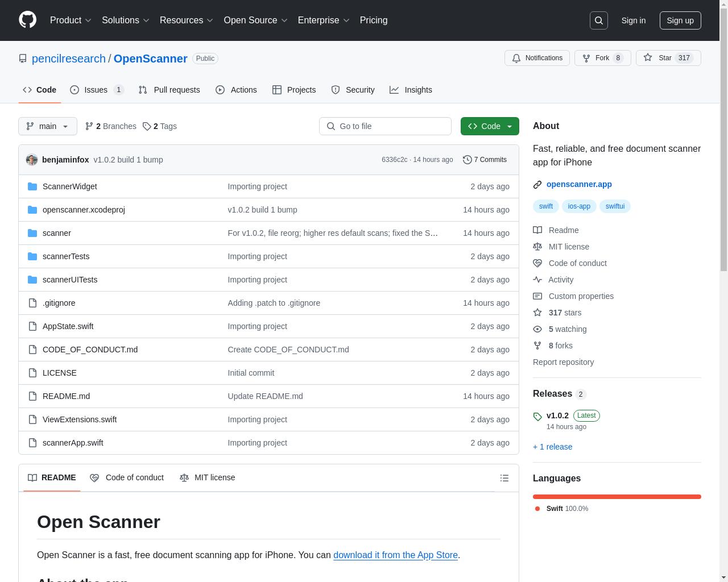View the 2 Branches link
Screen dimensions: 728x582
point(110,126)
